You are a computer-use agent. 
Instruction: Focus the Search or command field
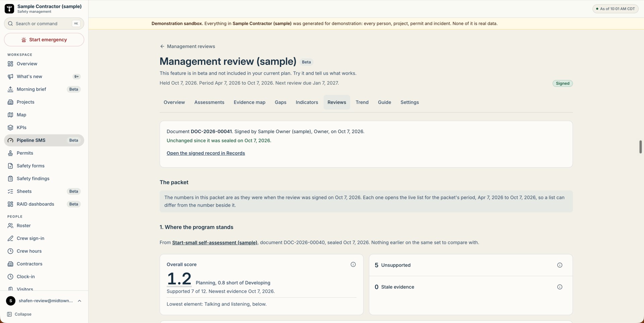[44, 24]
